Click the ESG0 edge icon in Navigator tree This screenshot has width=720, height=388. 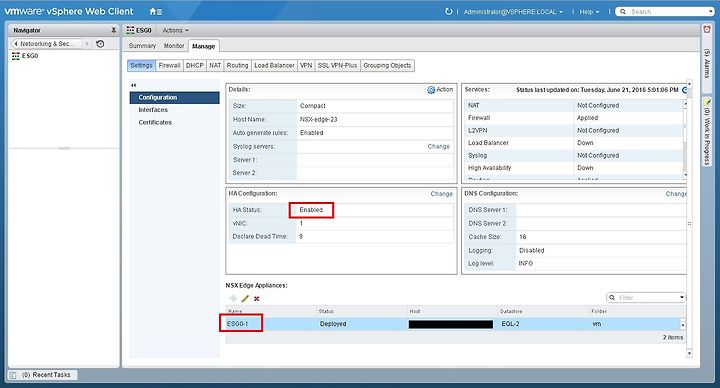point(16,56)
